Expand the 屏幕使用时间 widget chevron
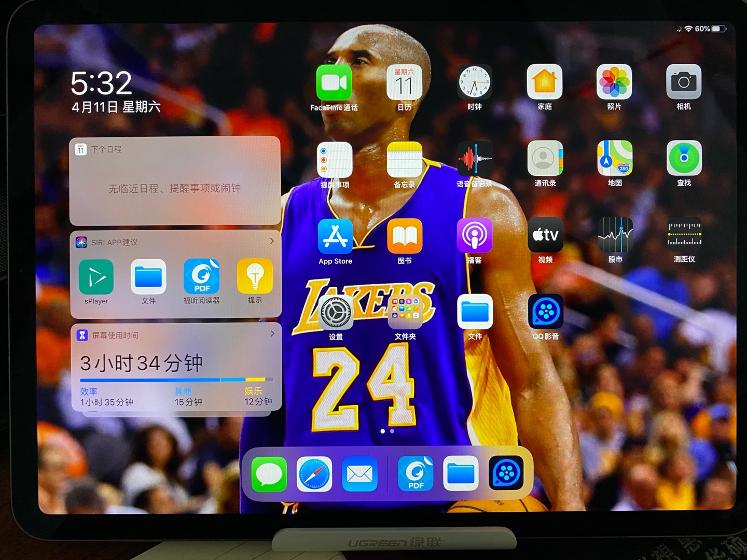747x560 pixels. (x=272, y=334)
